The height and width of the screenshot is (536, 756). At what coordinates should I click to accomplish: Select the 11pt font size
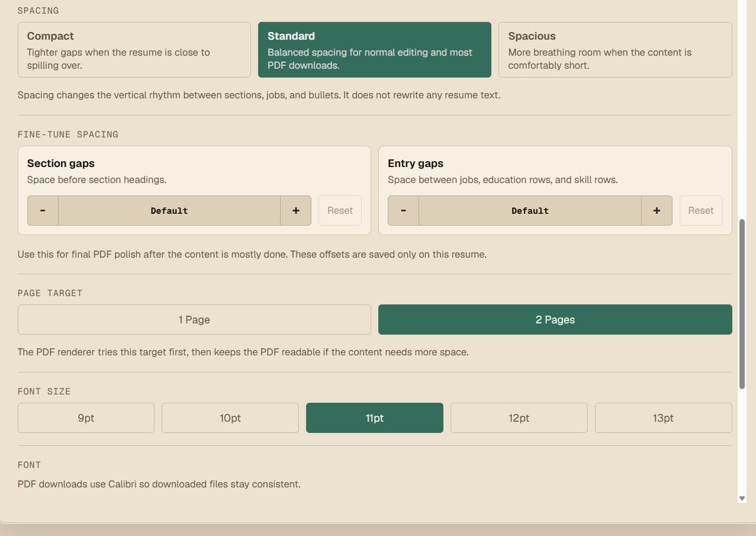click(375, 418)
